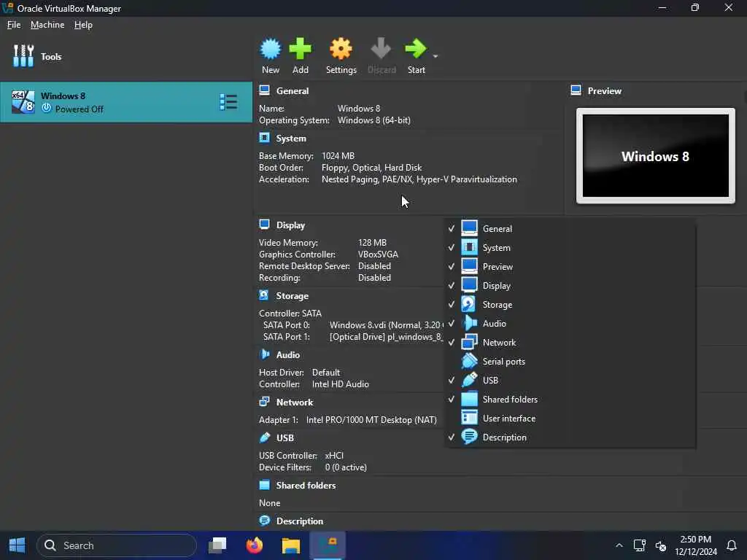The width and height of the screenshot is (747, 560).
Task: Click the Discard arrow icon in toolbar
Action: pyautogui.click(x=381, y=49)
